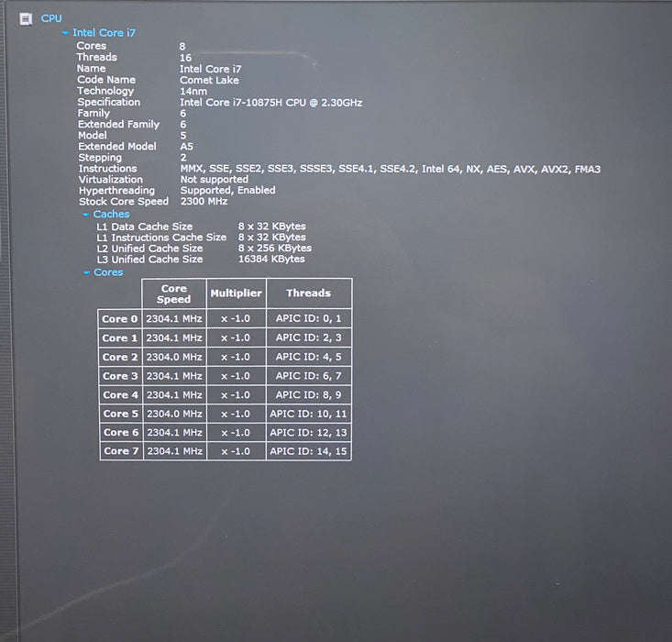Click APIC ID: 10, 11 cell
This screenshot has height=642, width=672.
tap(309, 414)
